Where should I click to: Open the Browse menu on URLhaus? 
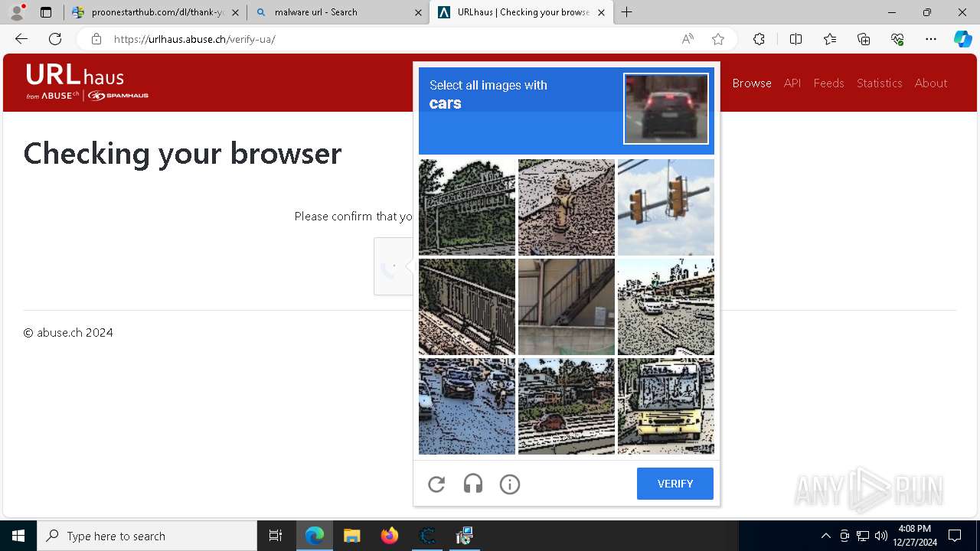(752, 83)
